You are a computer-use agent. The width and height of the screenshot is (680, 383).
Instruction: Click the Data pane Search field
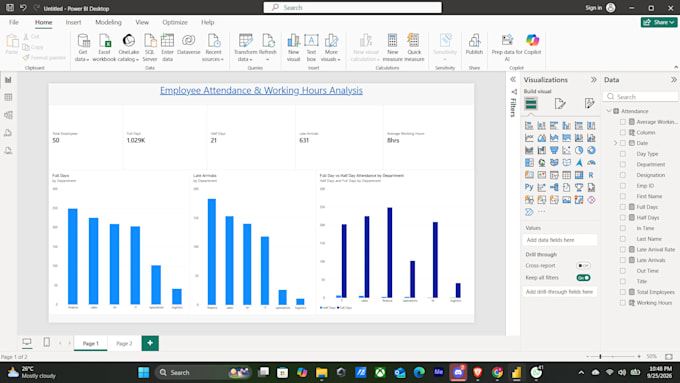tap(640, 97)
